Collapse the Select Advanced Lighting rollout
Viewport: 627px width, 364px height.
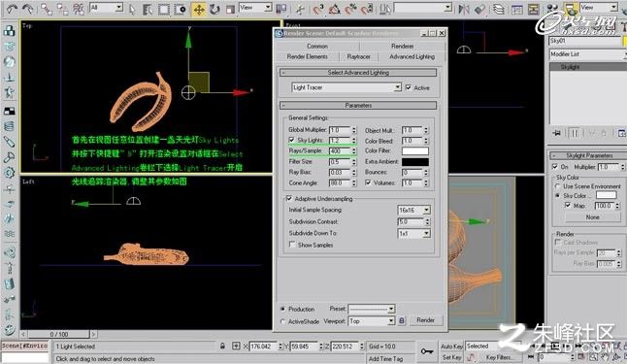pyautogui.click(x=358, y=73)
